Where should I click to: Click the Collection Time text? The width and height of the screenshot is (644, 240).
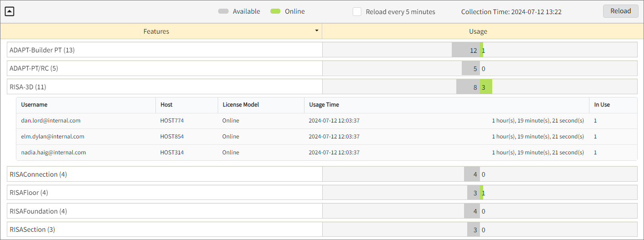tap(511, 12)
